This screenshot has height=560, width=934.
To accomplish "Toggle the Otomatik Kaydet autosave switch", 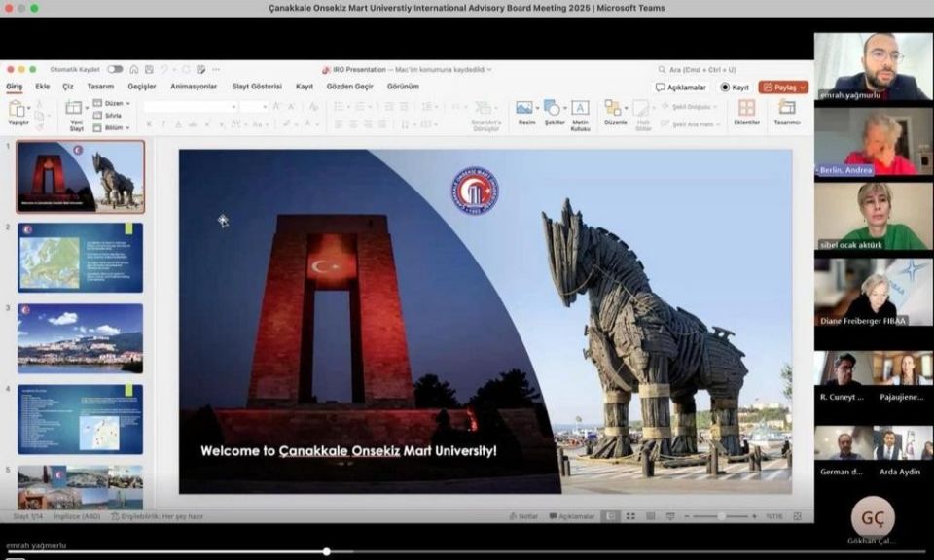I will pos(115,70).
